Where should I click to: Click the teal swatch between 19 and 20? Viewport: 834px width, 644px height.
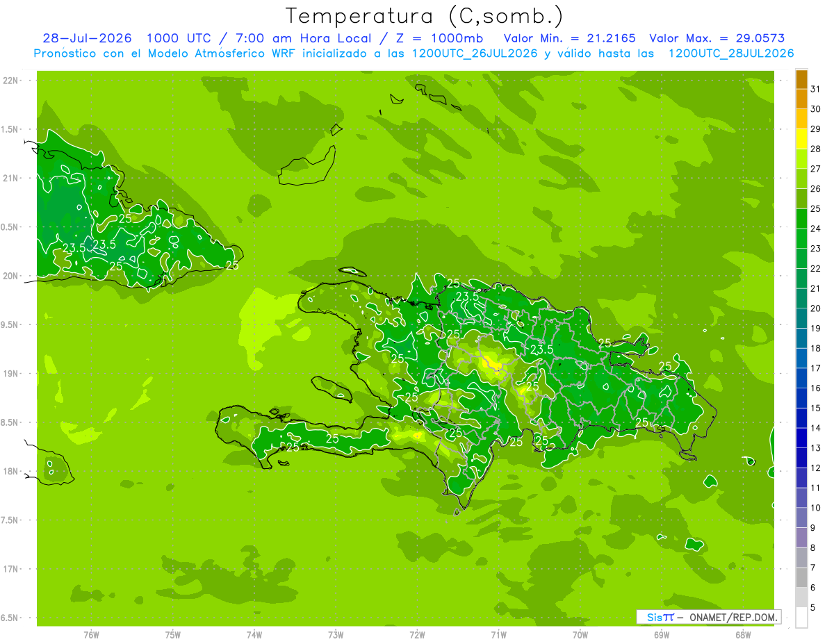[x=801, y=318]
